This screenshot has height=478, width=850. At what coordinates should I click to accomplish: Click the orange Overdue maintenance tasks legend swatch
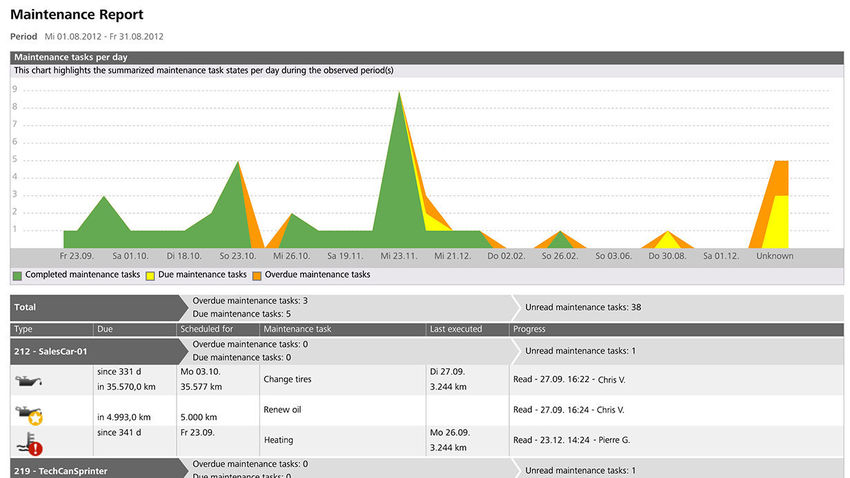[x=257, y=275]
